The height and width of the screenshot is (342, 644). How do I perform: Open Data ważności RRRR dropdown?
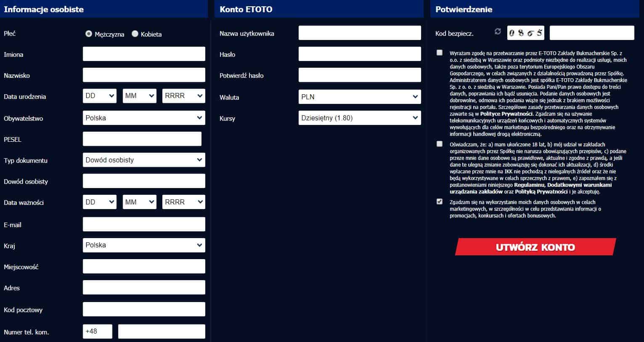click(x=184, y=202)
